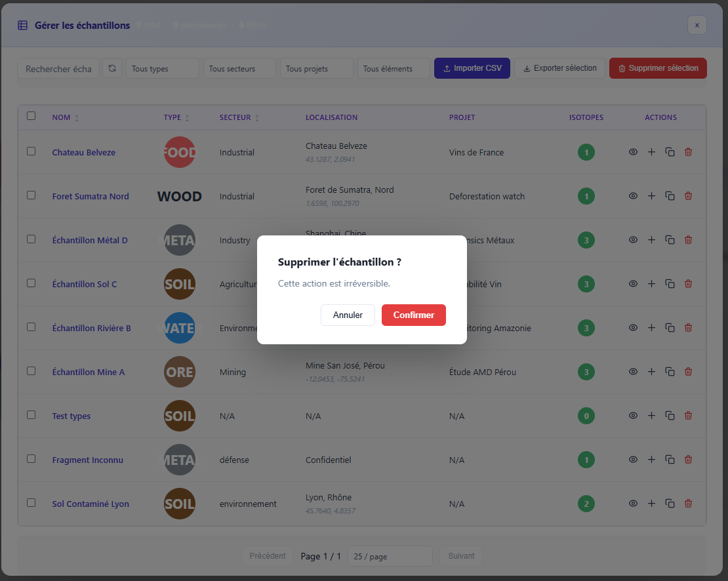Click the WOOD type badge
The height and width of the screenshot is (581, 728).
(x=179, y=196)
